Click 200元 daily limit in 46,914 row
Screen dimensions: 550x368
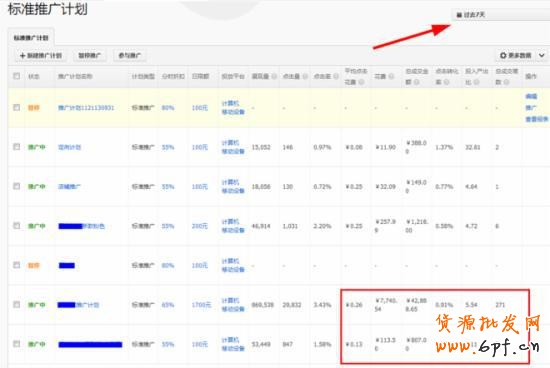tap(200, 226)
